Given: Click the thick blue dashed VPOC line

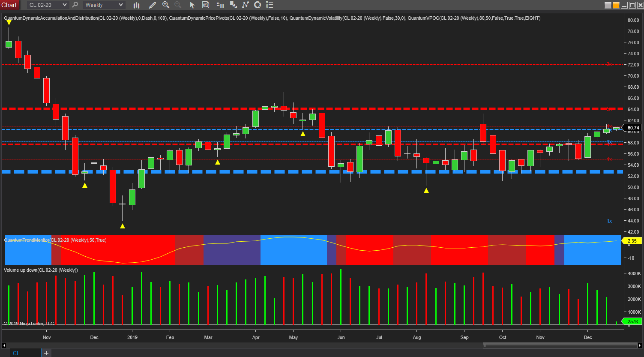Looking at the screenshot, I should point(312,172).
